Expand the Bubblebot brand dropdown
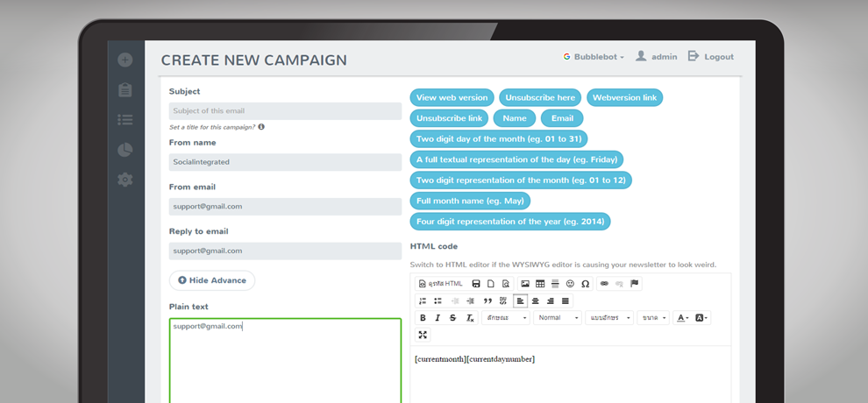 click(x=594, y=57)
